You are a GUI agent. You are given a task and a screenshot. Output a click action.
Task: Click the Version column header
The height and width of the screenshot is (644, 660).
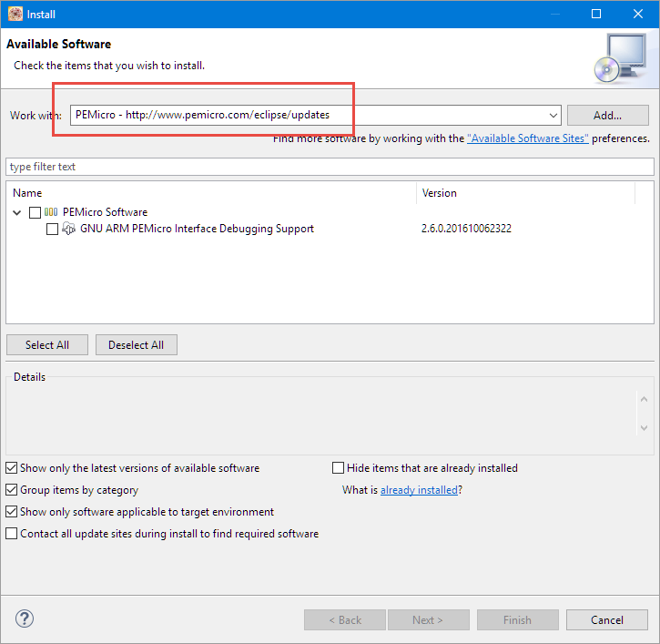(525, 193)
